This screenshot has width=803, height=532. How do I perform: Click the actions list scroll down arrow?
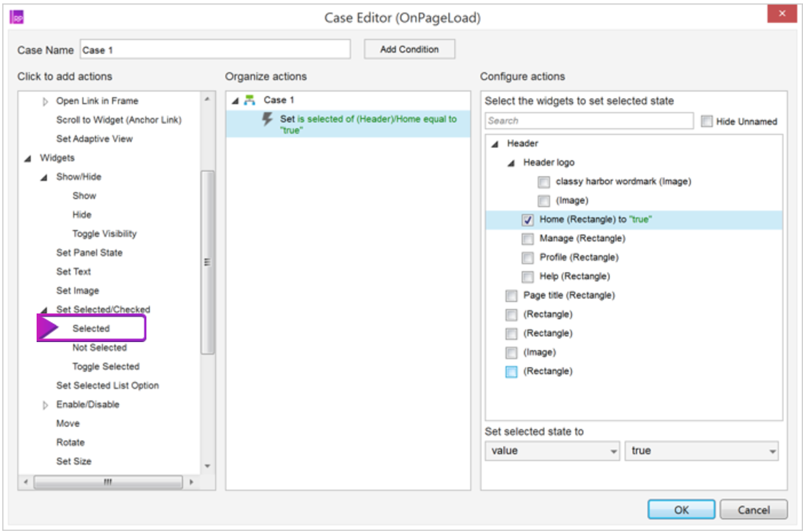[207, 466]
